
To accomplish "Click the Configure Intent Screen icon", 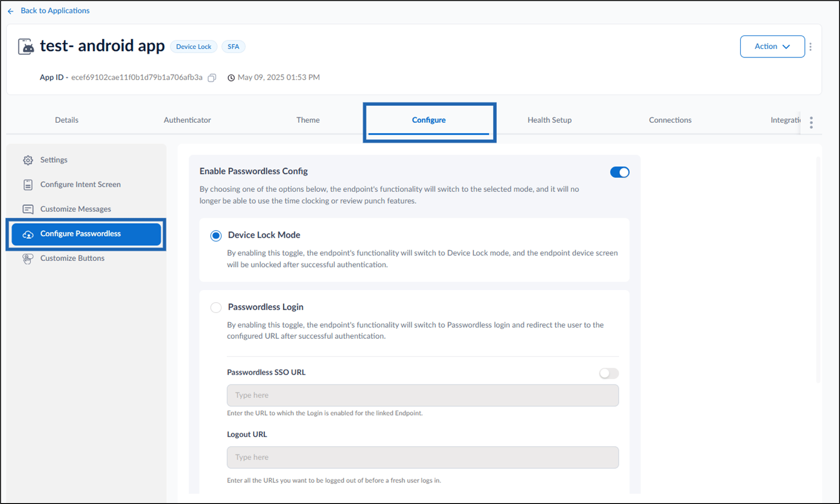I will 28,184.
